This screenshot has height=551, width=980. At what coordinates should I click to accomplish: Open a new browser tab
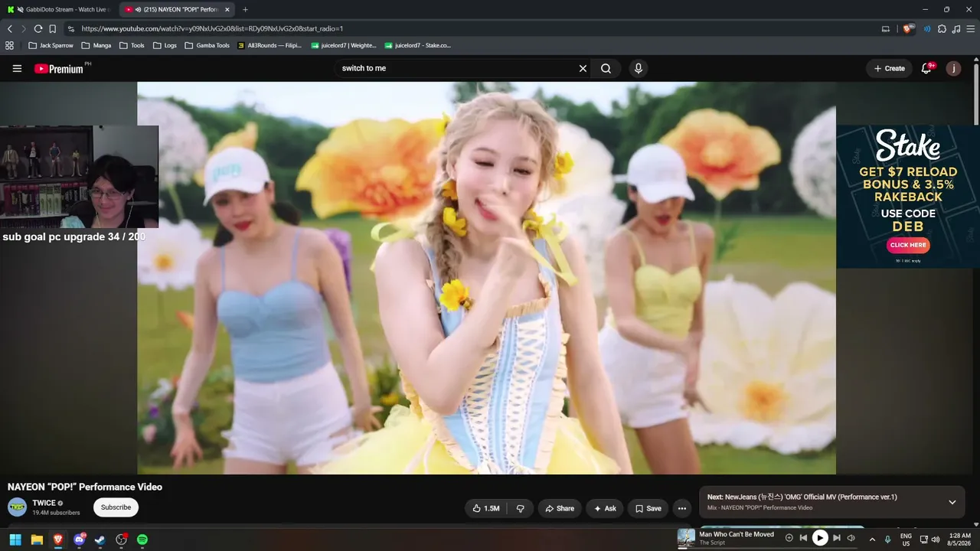[245, 9]
